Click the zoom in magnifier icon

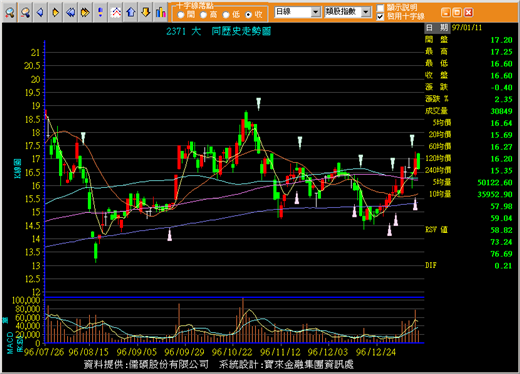pos(10,13)
